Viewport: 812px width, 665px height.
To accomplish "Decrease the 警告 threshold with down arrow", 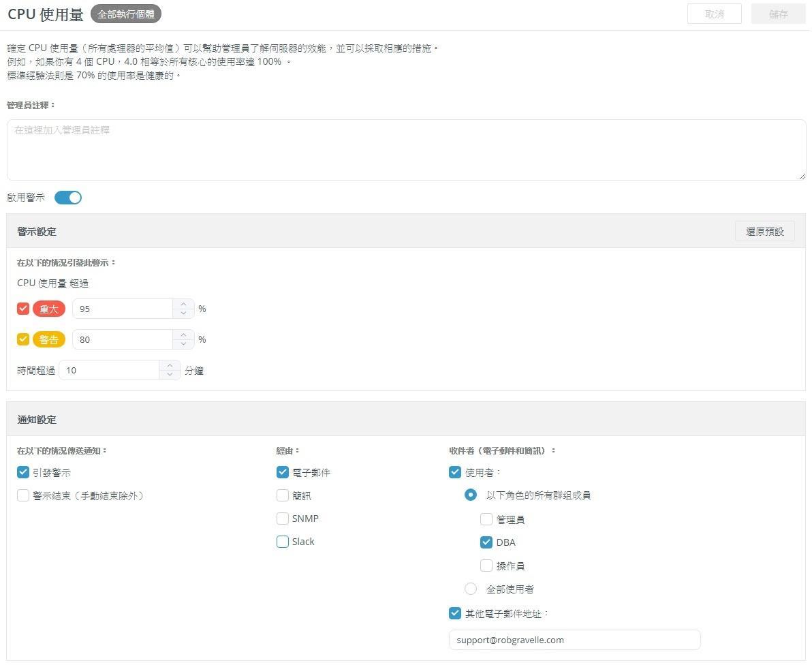I will pyautogui.click(x=183, y=344).
